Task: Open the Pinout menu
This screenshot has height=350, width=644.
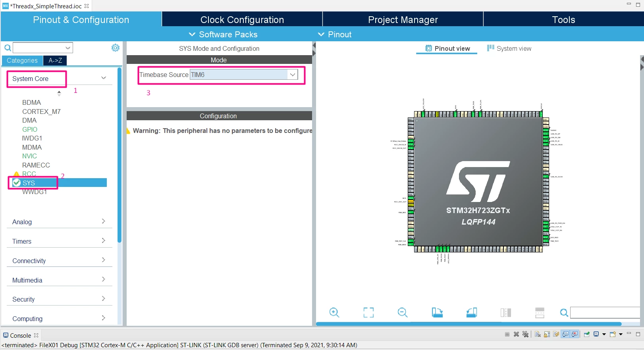Action: (335, 35)
